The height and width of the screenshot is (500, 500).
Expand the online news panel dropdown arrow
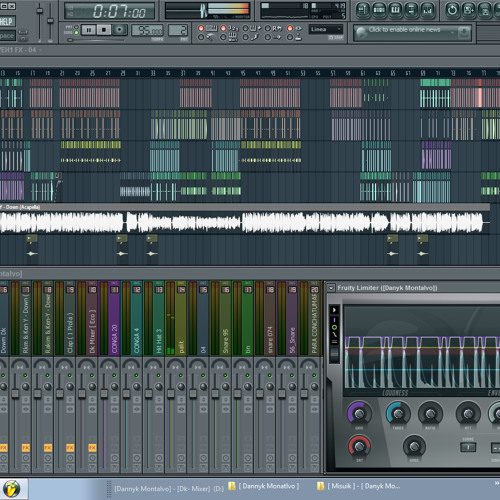pyautogui.click(x=452, y=33)
